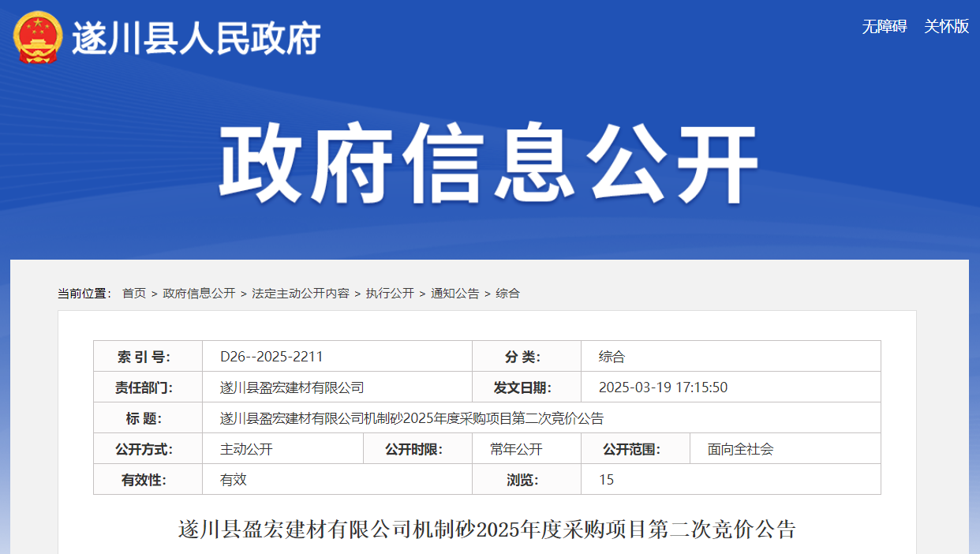
Task: Click the 常年公开 value cell
Action: pos(516,449)
